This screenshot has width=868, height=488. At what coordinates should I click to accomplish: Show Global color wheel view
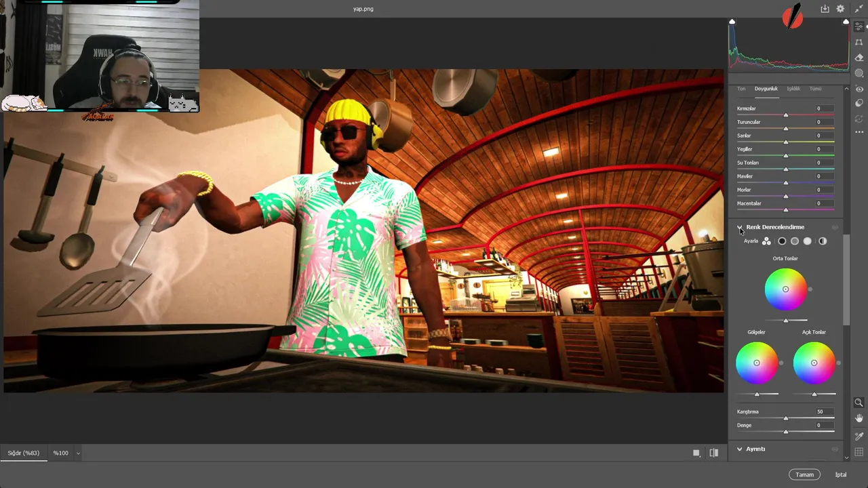pyautogui.click(x=823, y=241)
